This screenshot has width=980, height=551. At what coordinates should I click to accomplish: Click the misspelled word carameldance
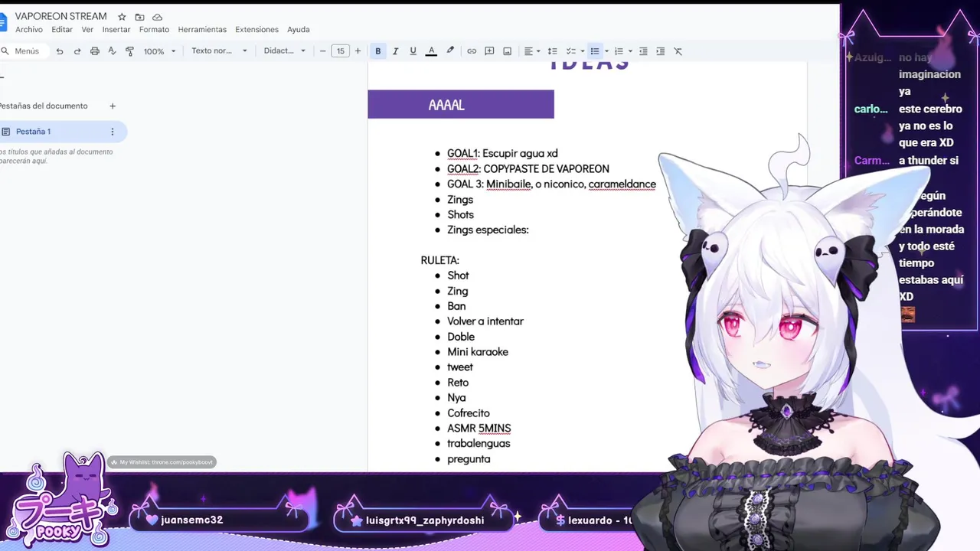tap(622, 184)
